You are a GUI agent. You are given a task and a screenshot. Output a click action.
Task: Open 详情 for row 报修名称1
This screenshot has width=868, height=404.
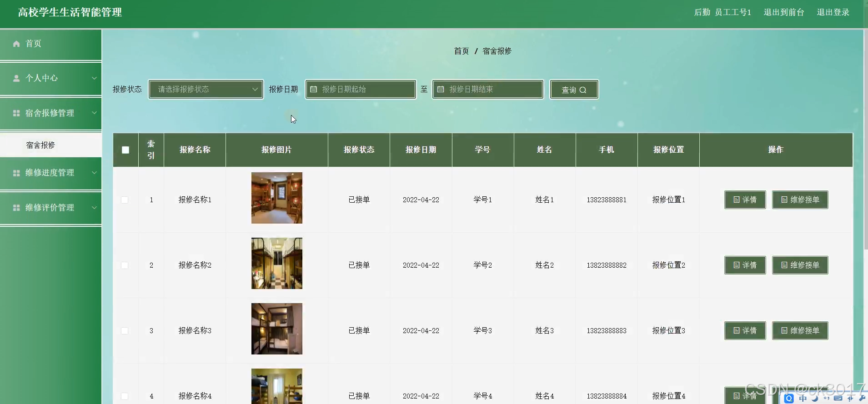(745, 200)
